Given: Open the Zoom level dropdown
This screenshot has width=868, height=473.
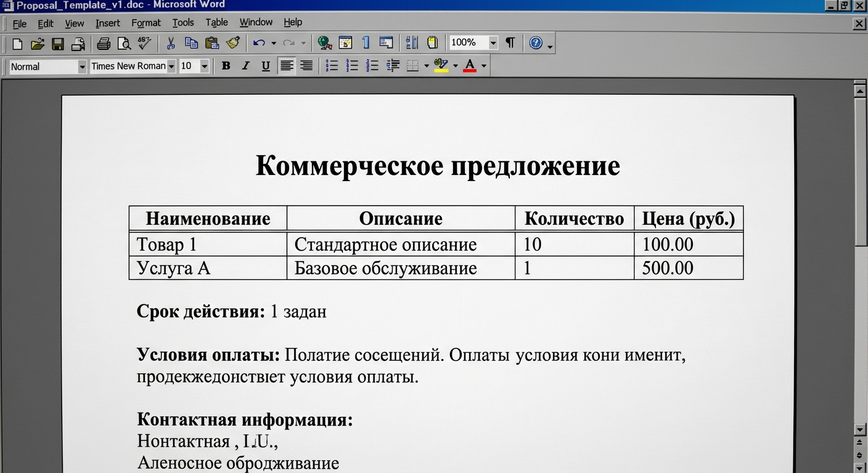Looking at the screenshot, I should point(493,42).
